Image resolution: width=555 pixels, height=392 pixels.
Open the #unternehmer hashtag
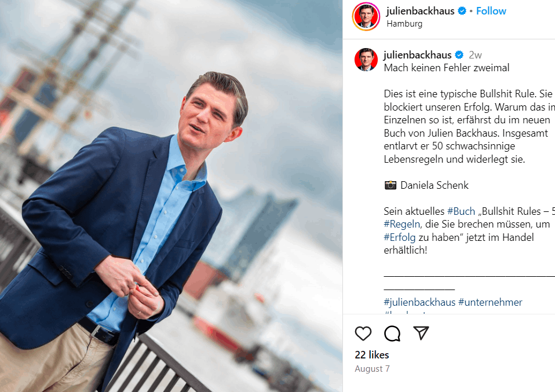point(490,302)
